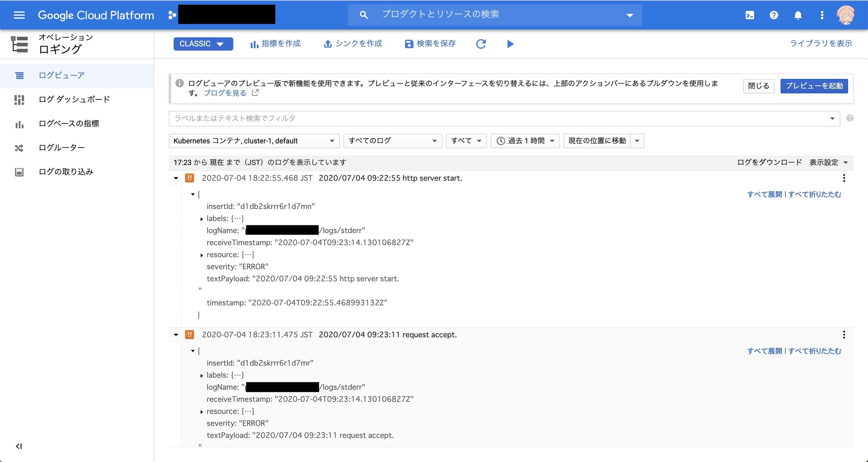This screenshot has height=462, width=868.
Task: Start streaming logs with play icon
Action: pos(510,44)
